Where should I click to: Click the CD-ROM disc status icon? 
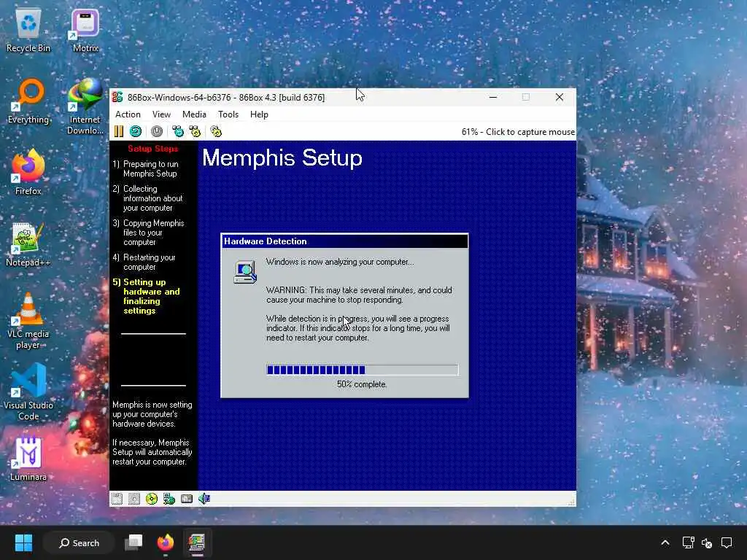(x=152, y=499)
